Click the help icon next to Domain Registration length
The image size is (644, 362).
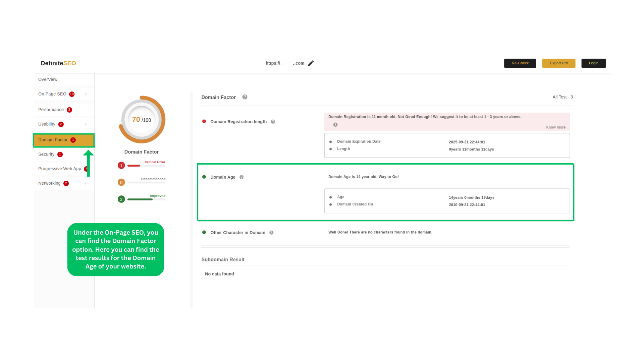tap(273, 122)
